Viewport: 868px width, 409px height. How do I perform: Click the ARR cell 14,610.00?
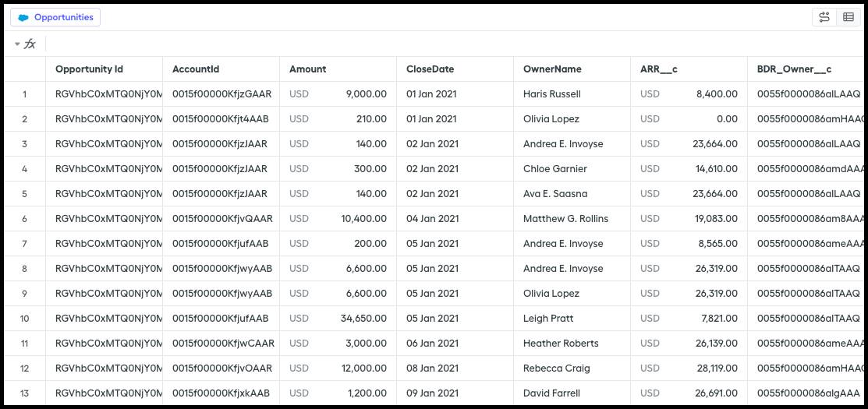pos(689,168)
